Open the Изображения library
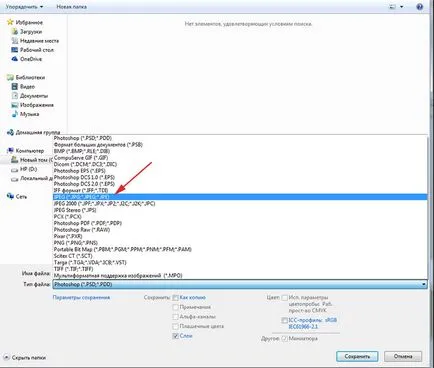434x368 pixels. (x=37, y=105)
